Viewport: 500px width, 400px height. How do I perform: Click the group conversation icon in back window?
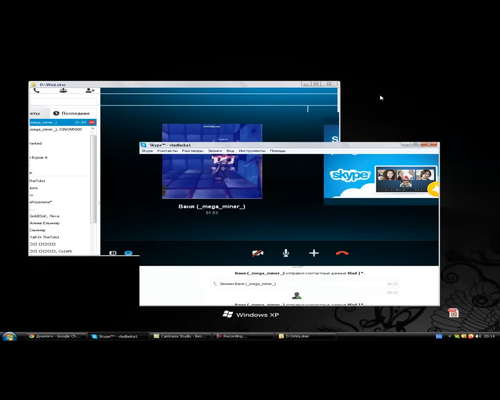pyautogui.click(x=63, y=90)
